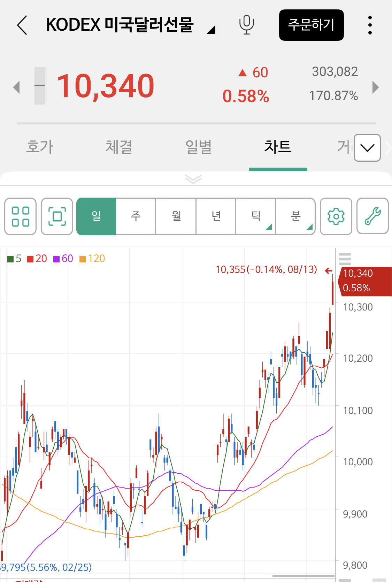This screenshot has height=582, width=392.
Task: Expand panel with double chevron handle
Action: coord(193,179)
